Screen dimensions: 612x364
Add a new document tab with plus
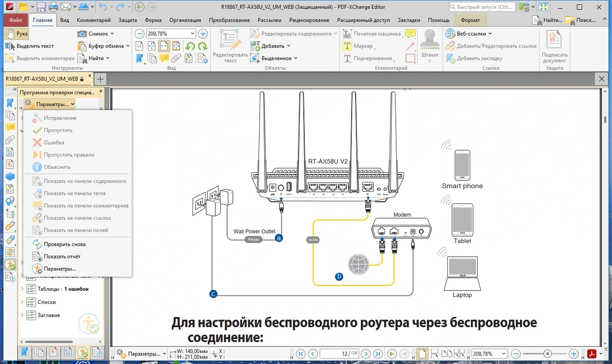point(101,79)
